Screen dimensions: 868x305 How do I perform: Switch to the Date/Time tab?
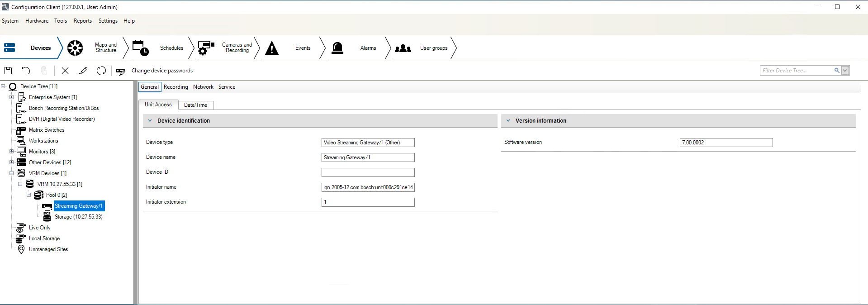pos(195,105)
